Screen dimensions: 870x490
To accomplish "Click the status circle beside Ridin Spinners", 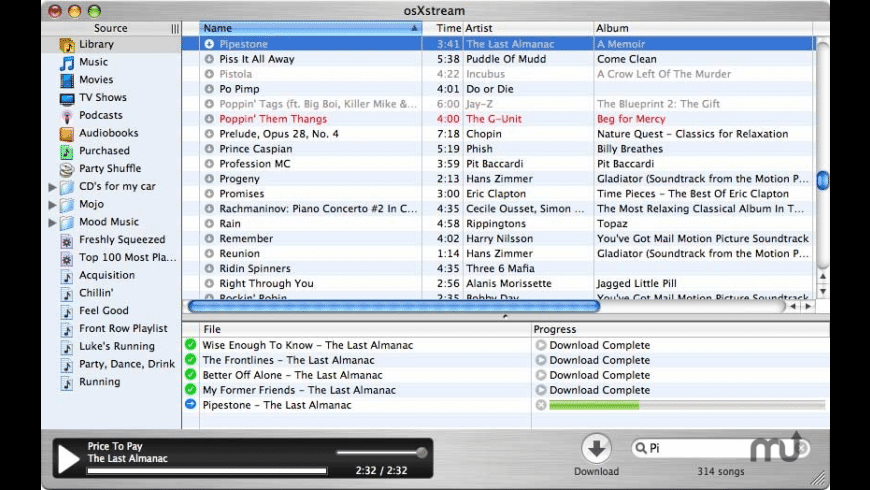I will tap(209, 269).
